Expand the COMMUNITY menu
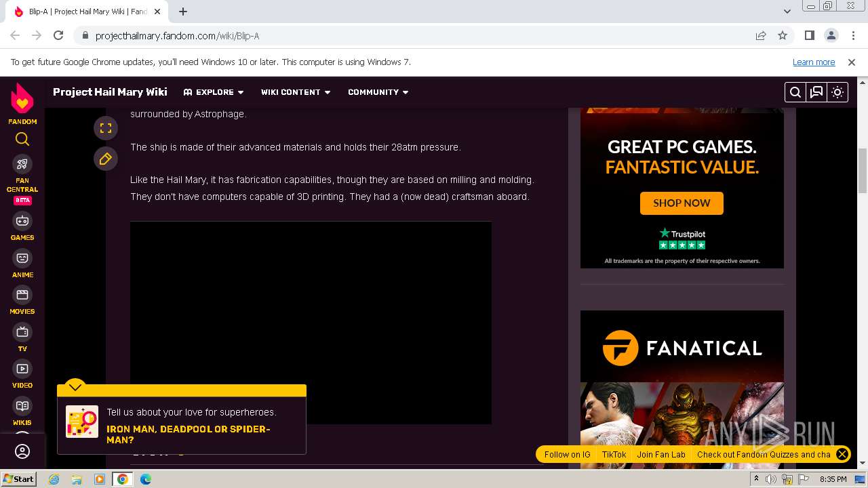This screenshot has width=868, height=488. 378,92
